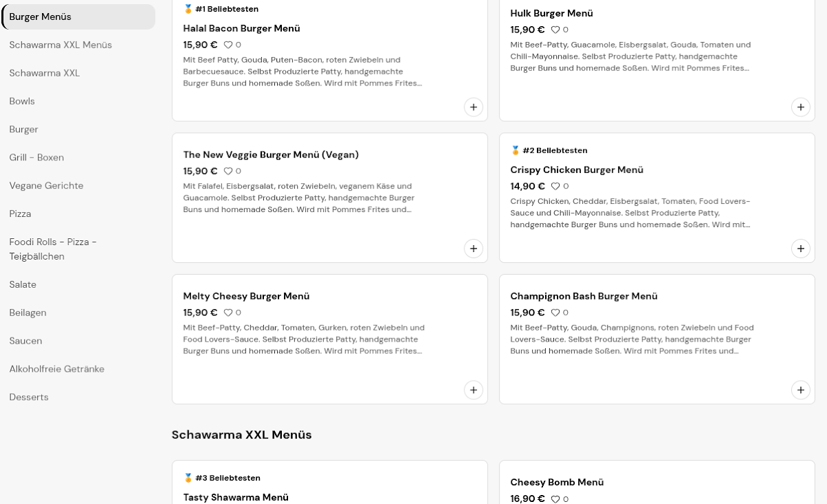Open Melty Cheesy Burger Menü title
The image size is (827, 504).
pyautogui.click(x=246, y=296)
